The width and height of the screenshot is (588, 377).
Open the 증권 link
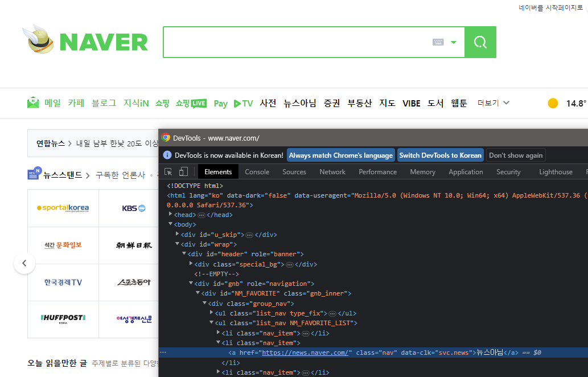click(x=332, y=103)
